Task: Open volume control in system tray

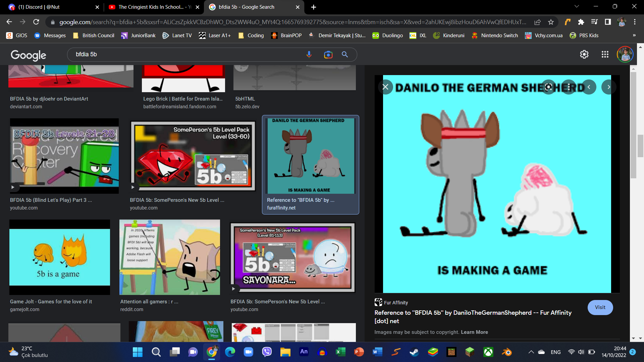Action: click(x=581, y=352)
